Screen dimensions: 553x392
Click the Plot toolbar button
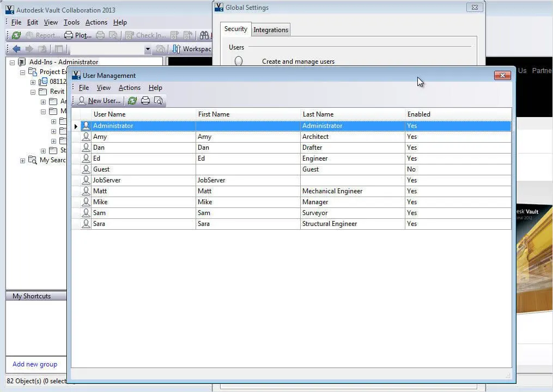pyautogui.click(x=78, y=35)
